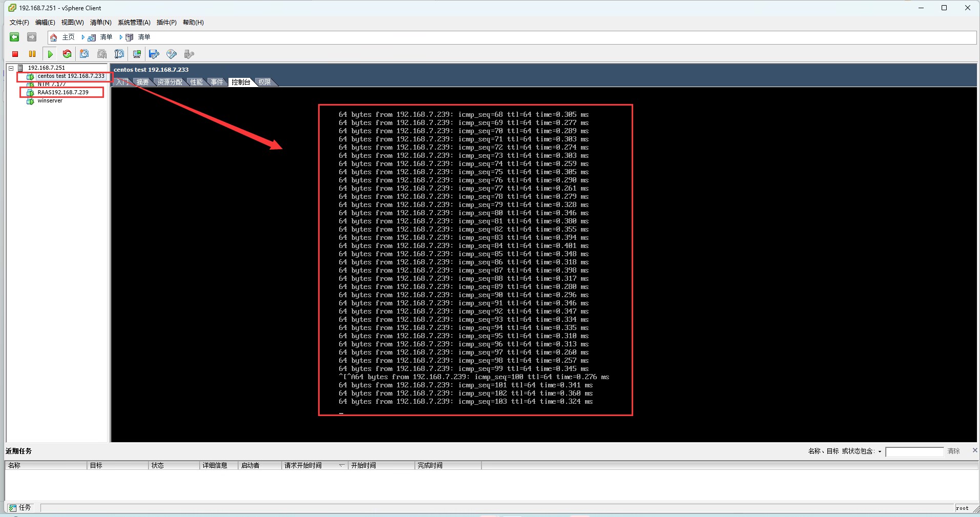Click the 启动者 column header
The height and width of the screenshot is (517, 980).
click(x=260, y=465)
